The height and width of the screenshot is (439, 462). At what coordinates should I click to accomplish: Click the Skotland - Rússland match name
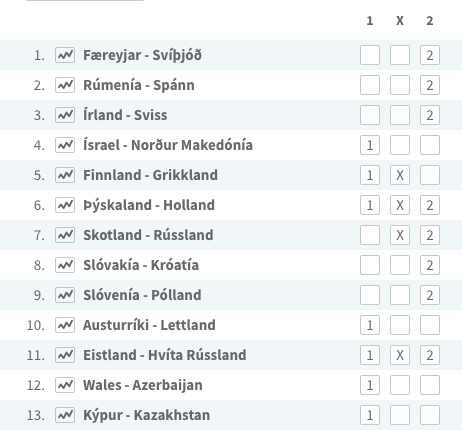pyautogui.click(x=148, y=235)
